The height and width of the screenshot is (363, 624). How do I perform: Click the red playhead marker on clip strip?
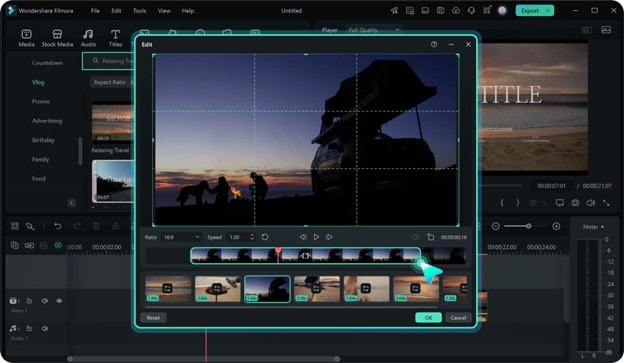tap(278, 251)
